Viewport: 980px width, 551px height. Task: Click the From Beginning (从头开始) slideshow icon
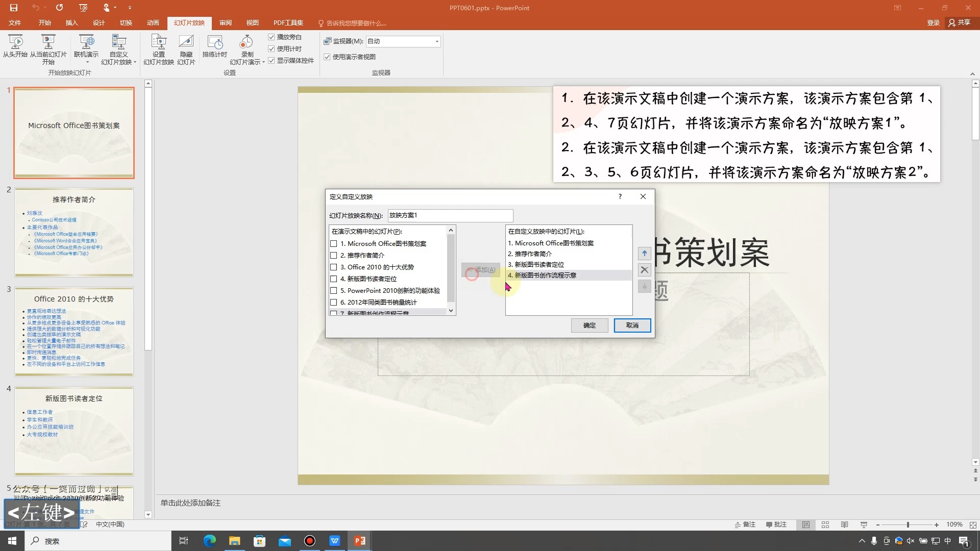click(x=15, y=43)
